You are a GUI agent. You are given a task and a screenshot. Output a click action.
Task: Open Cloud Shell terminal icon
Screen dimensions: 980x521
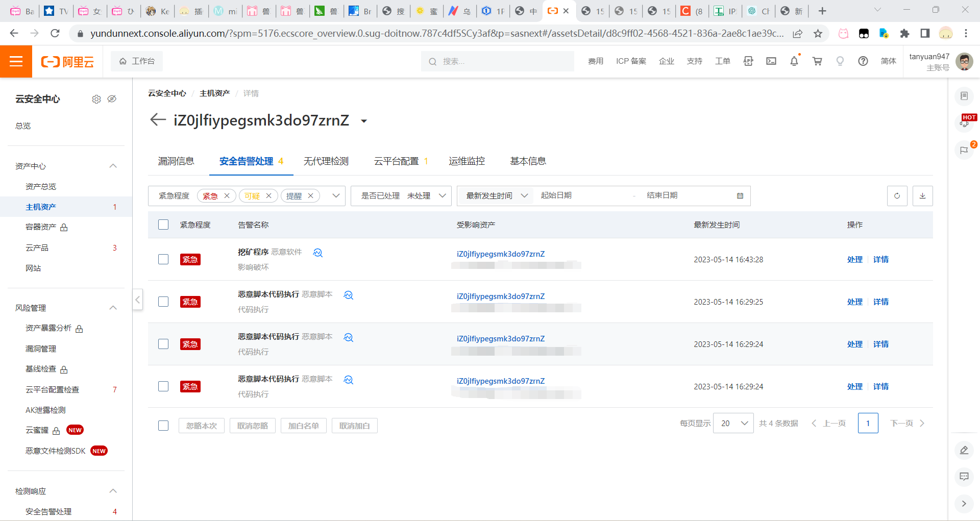pyautogui.click(x=771, y=61)
